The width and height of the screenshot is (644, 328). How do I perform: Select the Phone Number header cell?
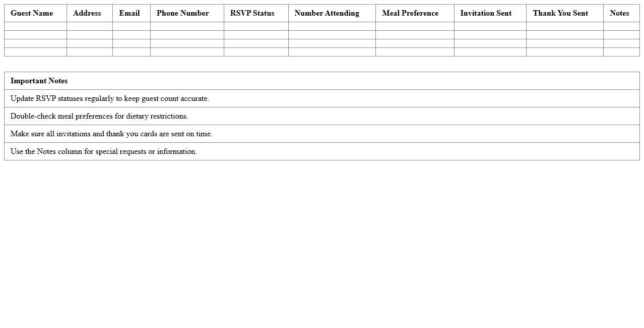182,13
